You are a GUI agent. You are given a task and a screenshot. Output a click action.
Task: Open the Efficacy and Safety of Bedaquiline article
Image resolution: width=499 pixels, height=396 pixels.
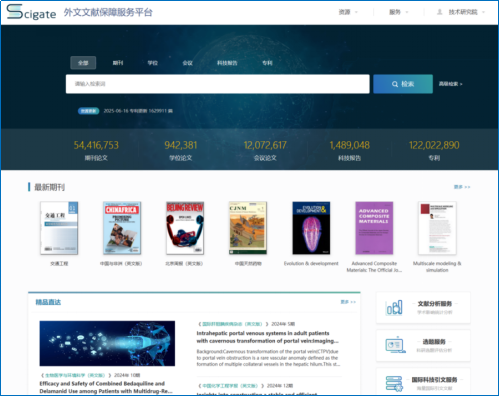point(106,387)
